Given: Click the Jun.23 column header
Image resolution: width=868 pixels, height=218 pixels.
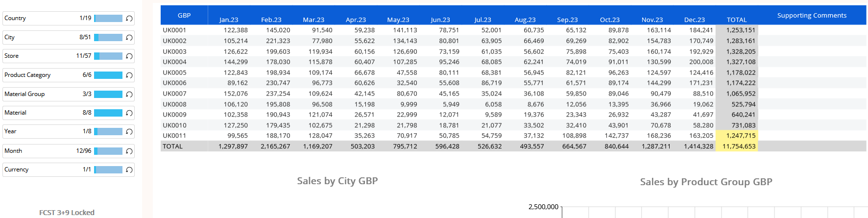Looking at the screenshot, I should pyautogui.click(x=440, y=20).
